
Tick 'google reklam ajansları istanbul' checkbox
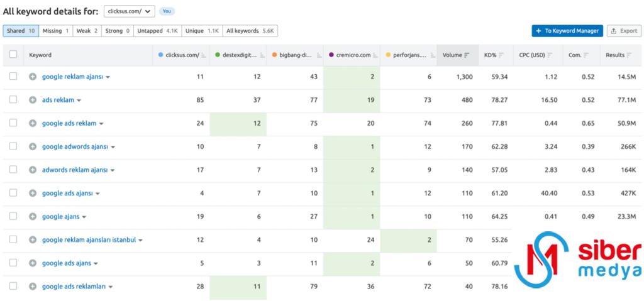(x=13, y=239)
